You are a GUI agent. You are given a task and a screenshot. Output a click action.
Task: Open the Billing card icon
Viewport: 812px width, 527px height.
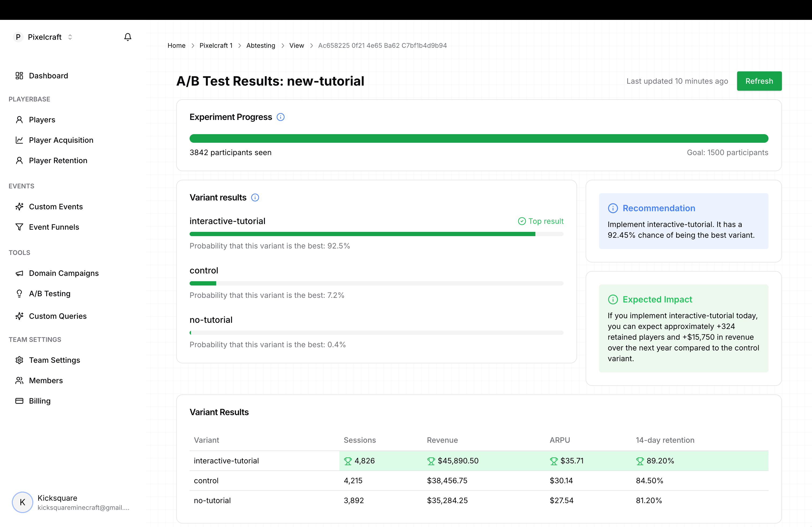coord(19,401)
